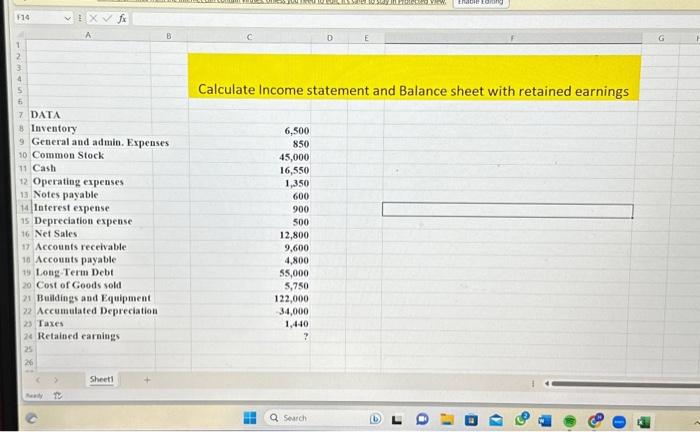Click the previous sheet navigation arrow
Screen dimensions: 700x432
[x=38, y=380]
